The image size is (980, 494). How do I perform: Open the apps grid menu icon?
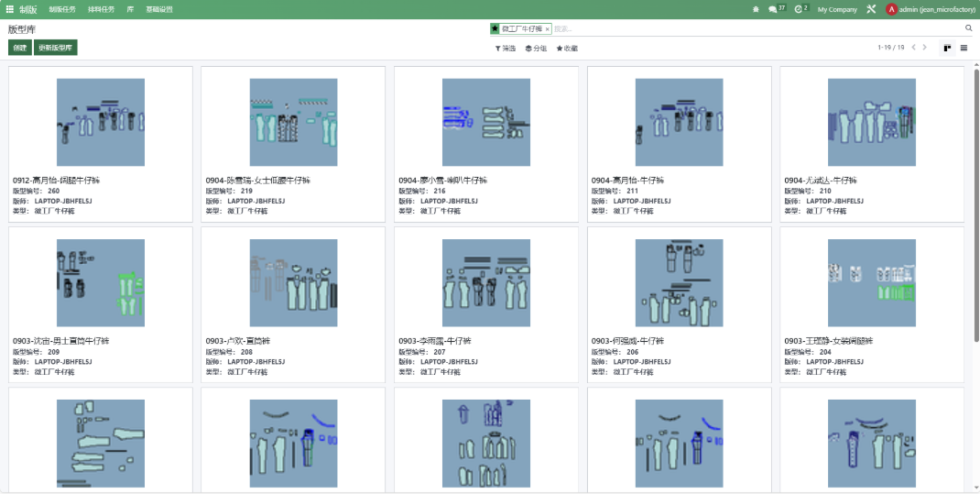(x=9, y=9)
